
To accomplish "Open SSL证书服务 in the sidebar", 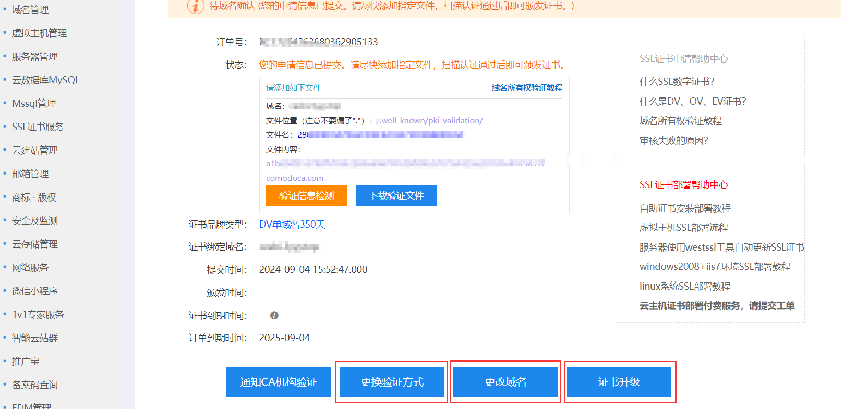I will [x=38, y=127].
